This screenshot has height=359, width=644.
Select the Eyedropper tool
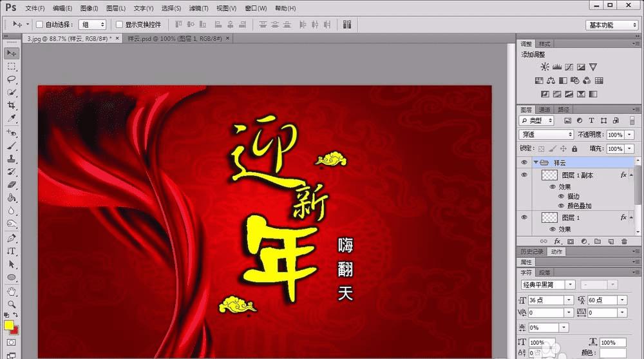(x=12, y=119)
